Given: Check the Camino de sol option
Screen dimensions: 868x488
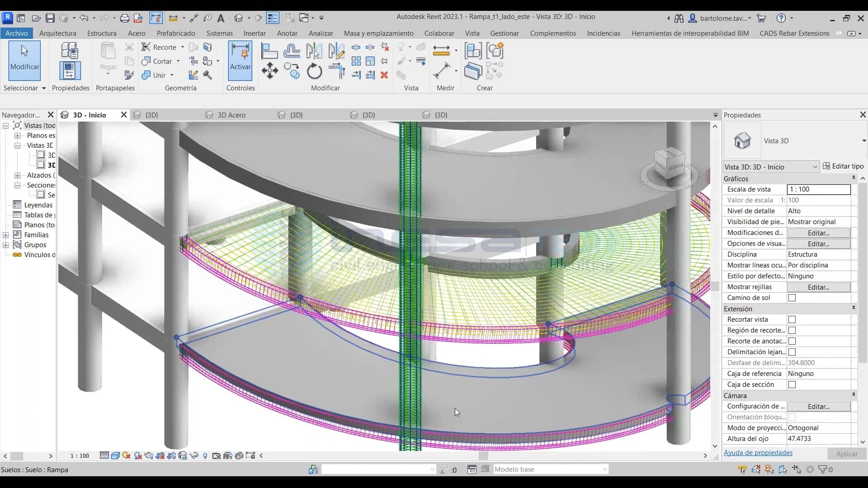Looking at the screenshot, I should 792,297.
